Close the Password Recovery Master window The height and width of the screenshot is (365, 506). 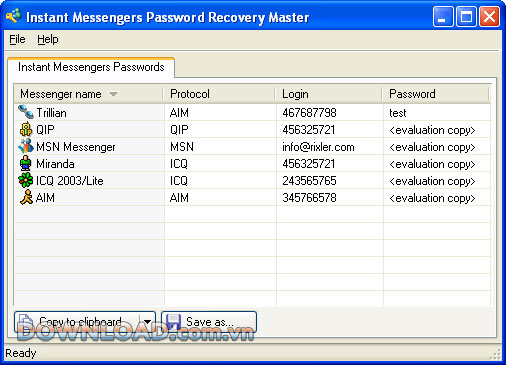(x=489, y=17)
